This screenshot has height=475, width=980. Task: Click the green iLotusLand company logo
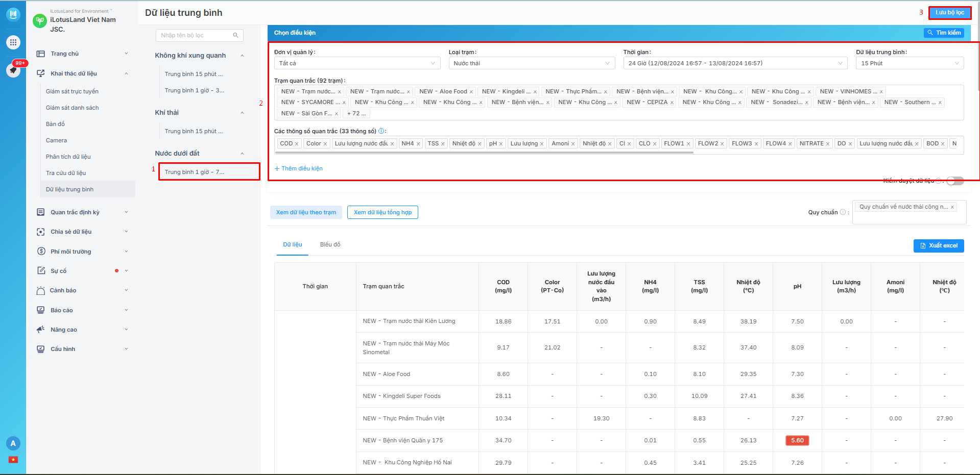(40, 20)
